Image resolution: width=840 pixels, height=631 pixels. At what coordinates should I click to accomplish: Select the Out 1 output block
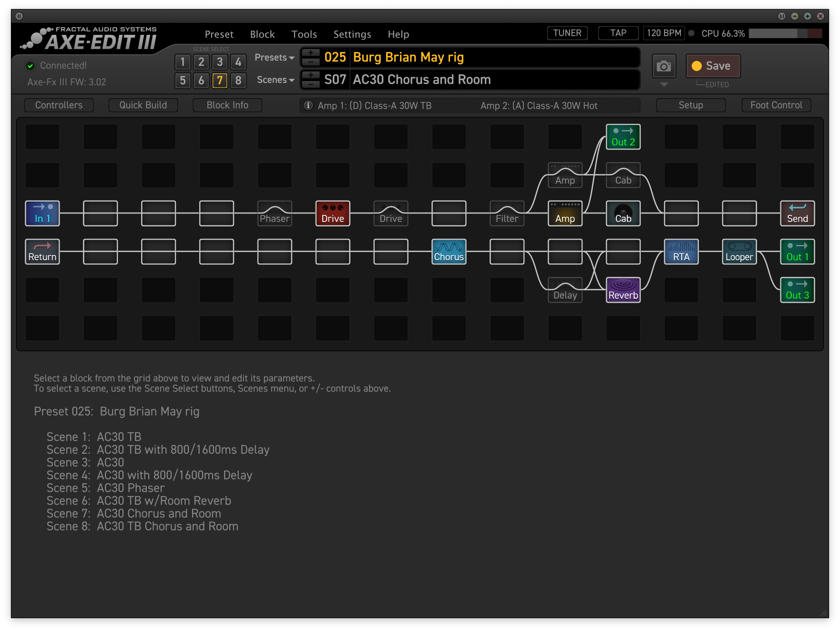[x=798, y=251]
